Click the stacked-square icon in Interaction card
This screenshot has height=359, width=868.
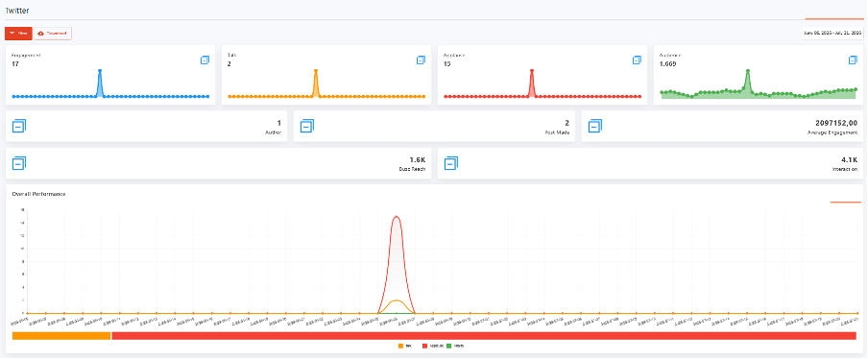[451, 163]
